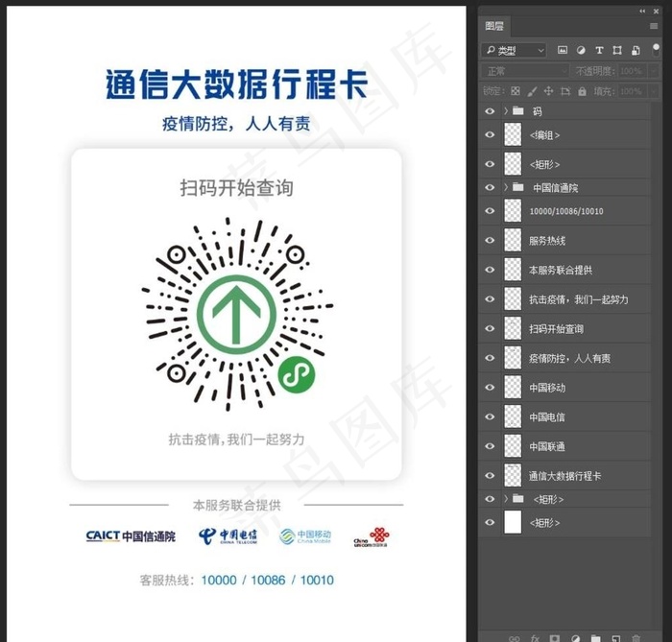Click the thumbnail of 中国移动 layer

click(x=513, y=387)
